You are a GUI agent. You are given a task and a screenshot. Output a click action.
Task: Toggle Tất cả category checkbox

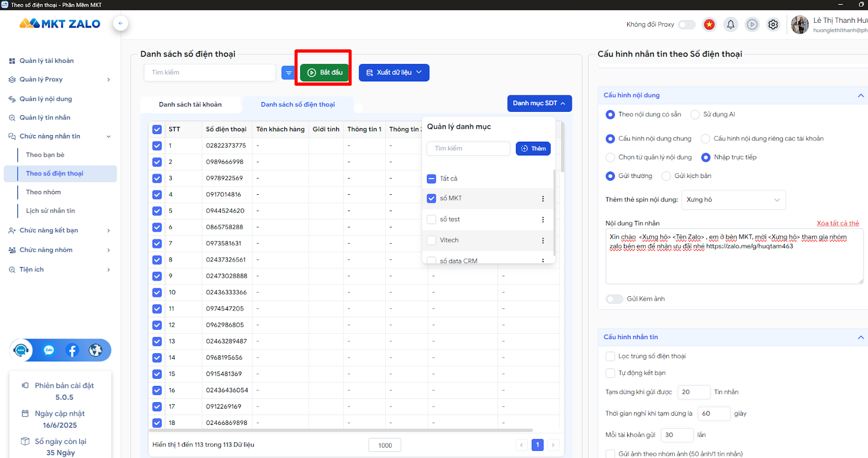(431, 179)
